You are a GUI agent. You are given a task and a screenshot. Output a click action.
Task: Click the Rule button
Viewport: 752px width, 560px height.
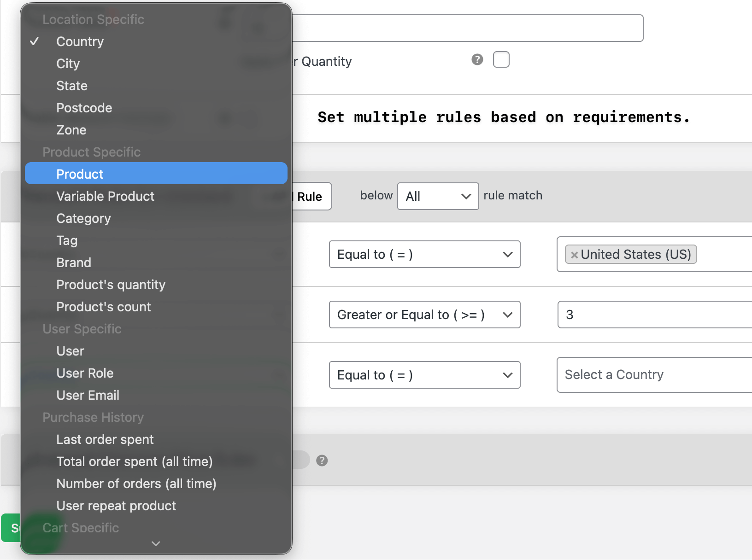(309, 196)
